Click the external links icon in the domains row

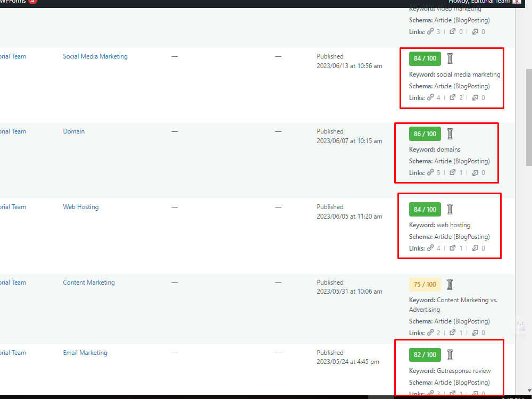[452, 172]
